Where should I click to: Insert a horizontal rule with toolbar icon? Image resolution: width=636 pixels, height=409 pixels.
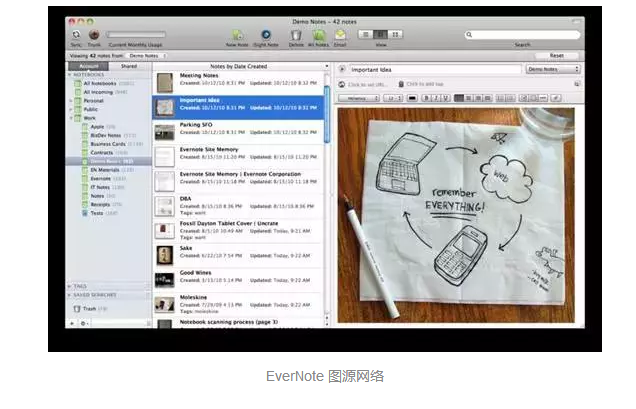[x=543, y=98]
